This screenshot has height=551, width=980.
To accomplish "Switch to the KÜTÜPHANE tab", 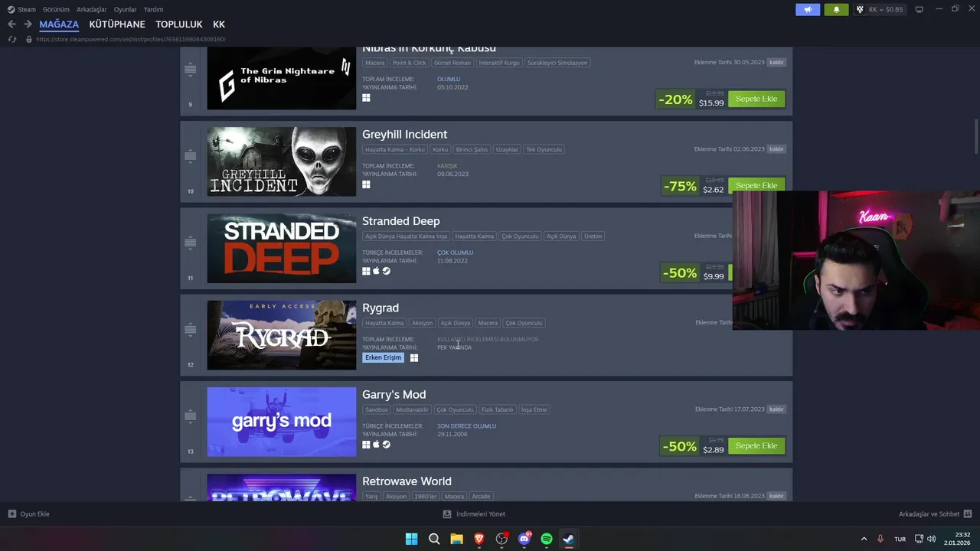I will coord(117,24).
